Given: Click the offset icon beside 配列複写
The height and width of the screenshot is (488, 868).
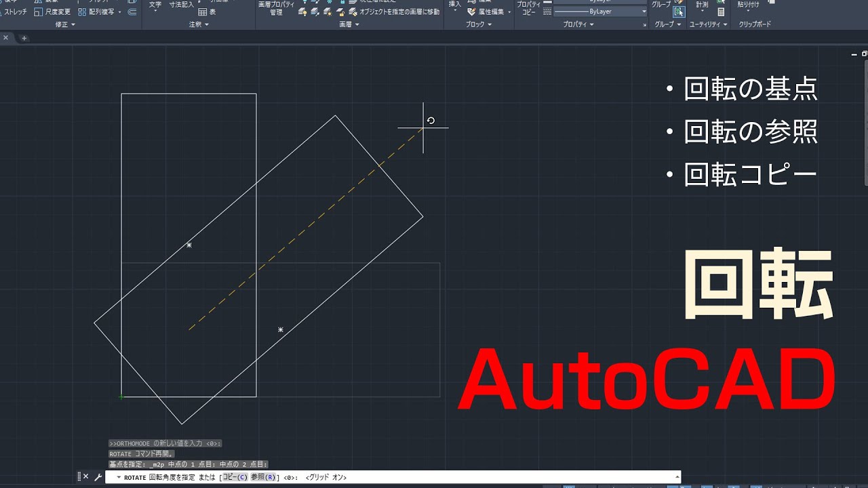Looking at the screenshot, I should tap(132, 12).
